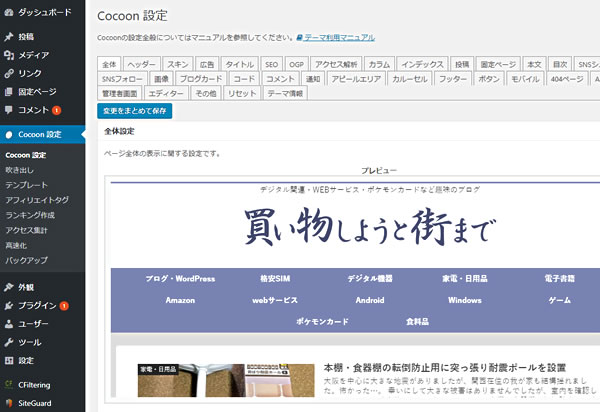This screenshot has height=412, width=600.
Task: Click ブログ・WordPress in the preview menu
Action: coord(180,278)
